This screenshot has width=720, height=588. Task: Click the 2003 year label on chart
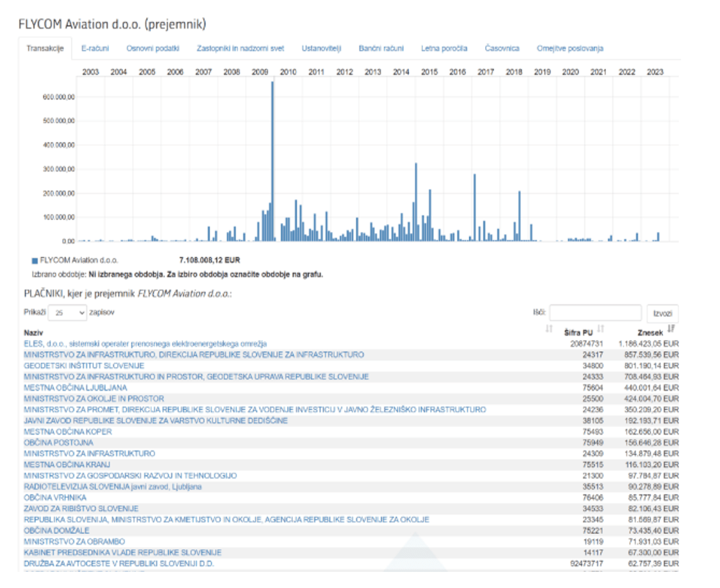coord(91,72)
